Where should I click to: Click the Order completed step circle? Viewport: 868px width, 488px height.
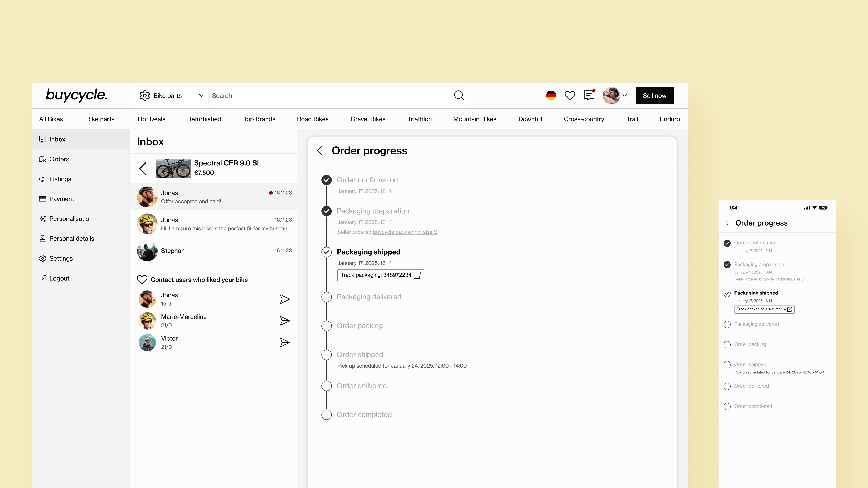pyautogui.click(x=326, y=415)
